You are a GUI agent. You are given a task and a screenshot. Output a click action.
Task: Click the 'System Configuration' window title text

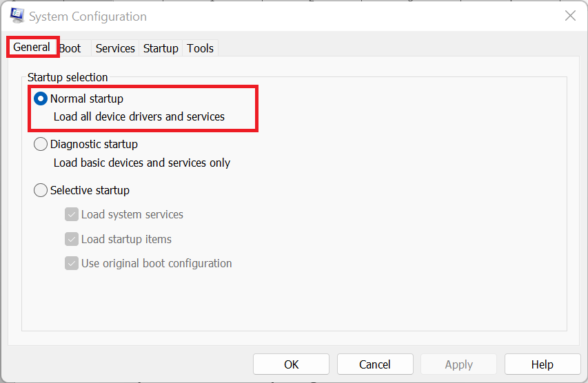(88, 17)
